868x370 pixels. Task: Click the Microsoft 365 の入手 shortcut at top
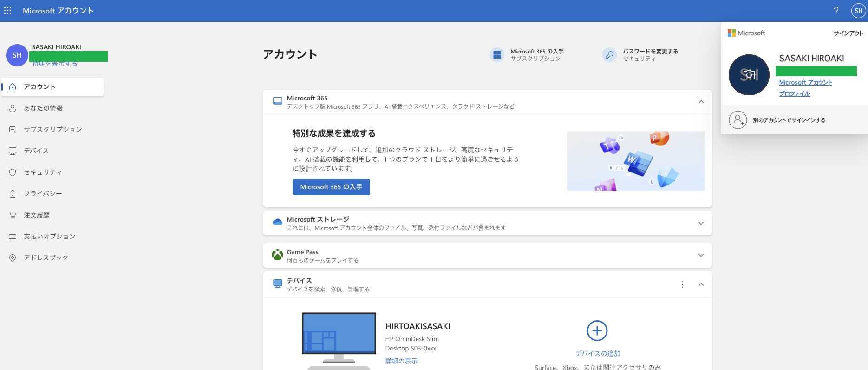click(x=527, y=55)
